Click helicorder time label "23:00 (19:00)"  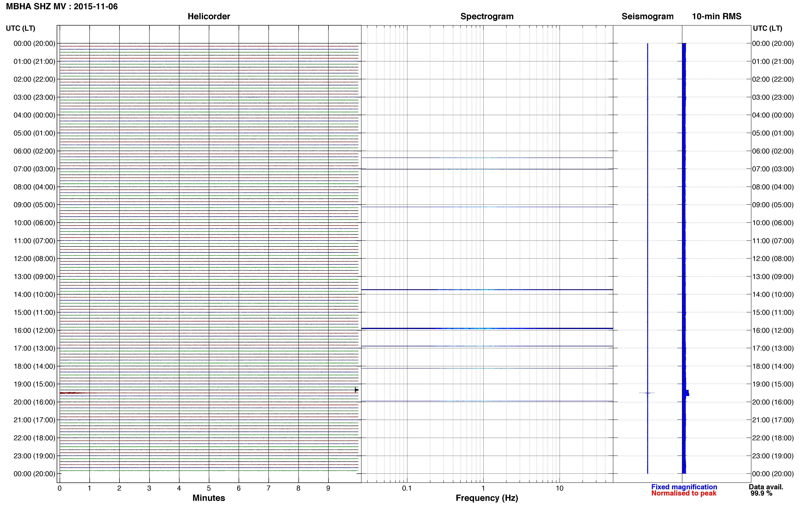tap(34, 456)
